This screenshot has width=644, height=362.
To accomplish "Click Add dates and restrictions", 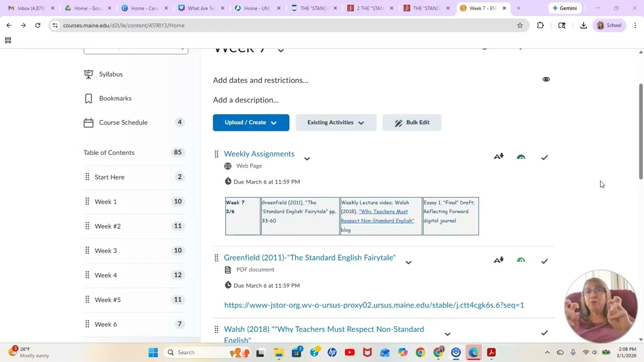I will tap(261, 80).
